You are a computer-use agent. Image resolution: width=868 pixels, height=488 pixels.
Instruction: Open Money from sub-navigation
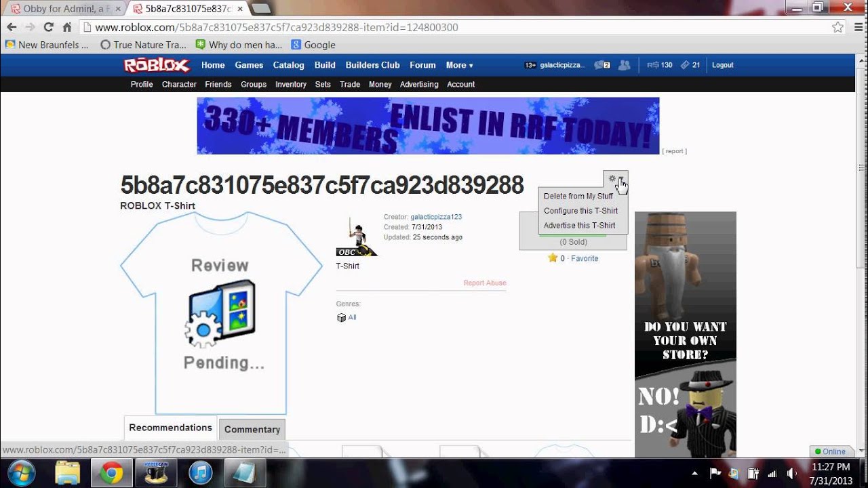pyautogui.click(x=380, y=84)
